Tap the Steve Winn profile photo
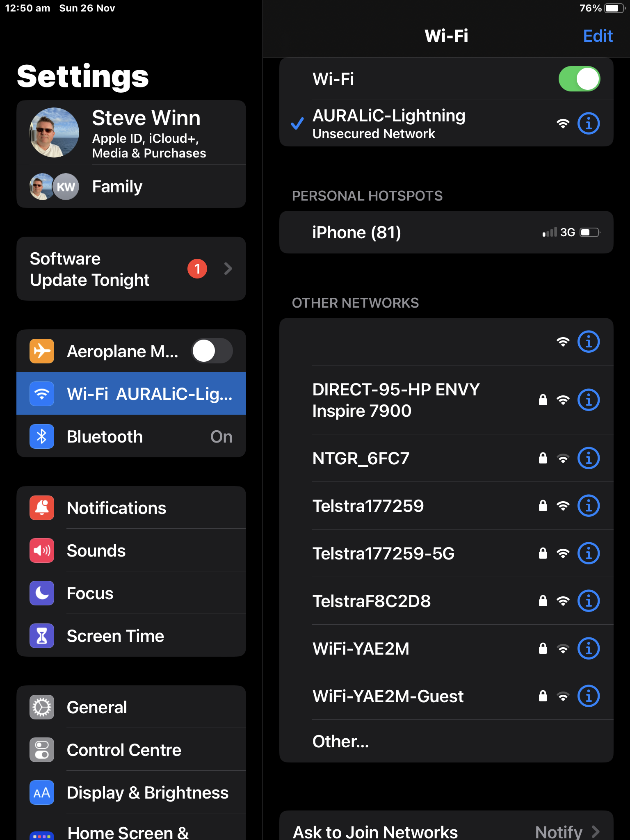The height and width of the screenshot is (840, 630). coord(54,132)
